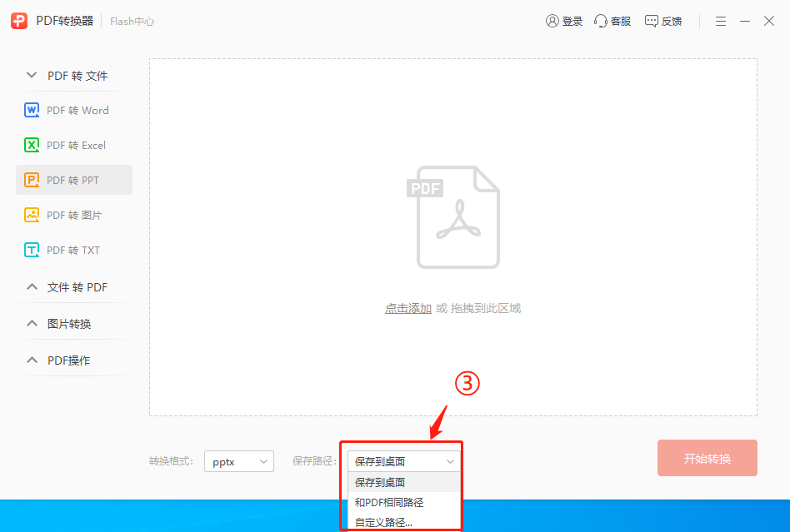Open 客服 customer service headset icon
This screenshot has height=532, width=790.
point(599,21)
